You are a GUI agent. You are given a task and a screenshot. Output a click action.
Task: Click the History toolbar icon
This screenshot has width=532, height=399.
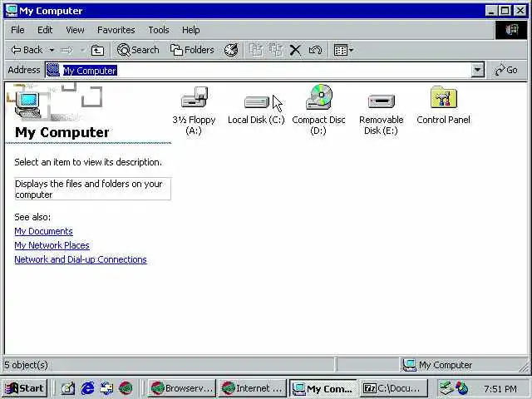pos(231,50)
